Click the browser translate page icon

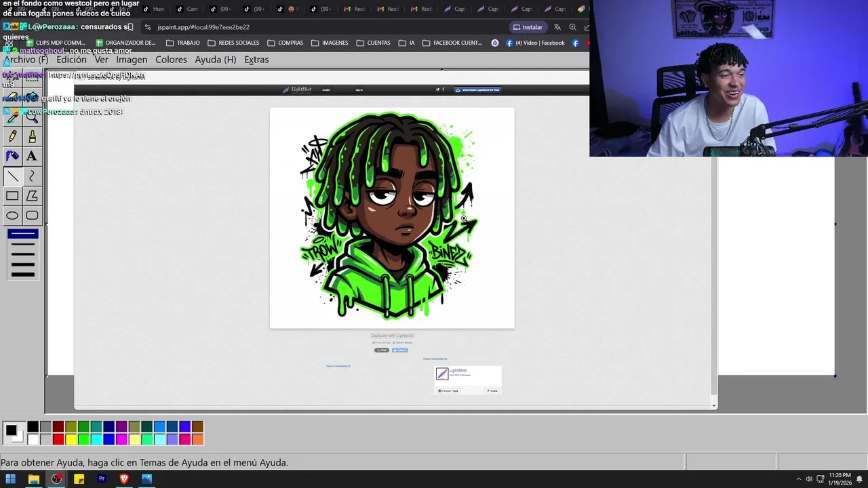pos(557,27)
